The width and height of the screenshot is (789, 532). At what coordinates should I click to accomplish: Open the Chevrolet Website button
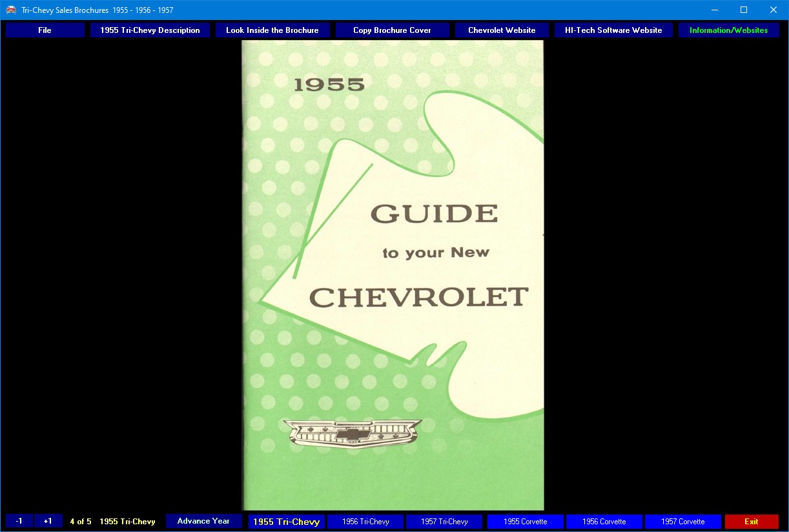coord(502,30)
